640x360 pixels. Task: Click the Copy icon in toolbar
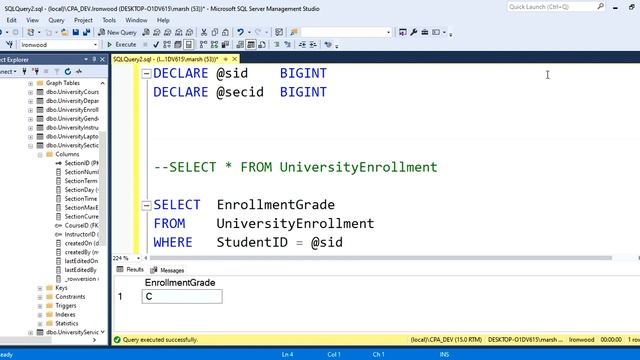(214, 32)
